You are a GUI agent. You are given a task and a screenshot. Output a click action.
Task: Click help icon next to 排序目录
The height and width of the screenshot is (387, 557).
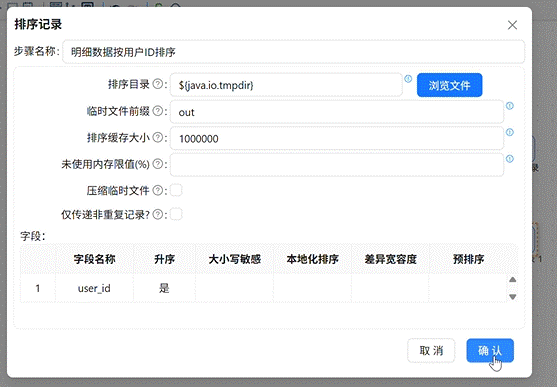click(157, 84)
